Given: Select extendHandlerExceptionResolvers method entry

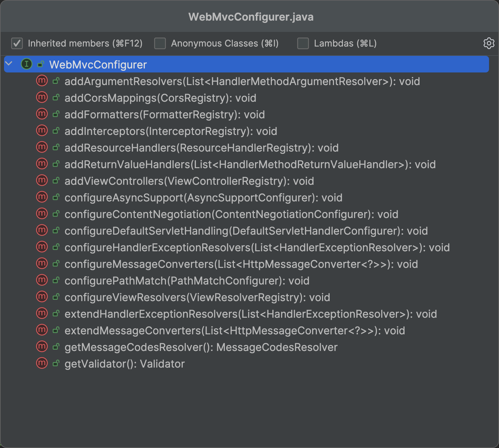Looking at the screenshot, I should pos(251,314).
